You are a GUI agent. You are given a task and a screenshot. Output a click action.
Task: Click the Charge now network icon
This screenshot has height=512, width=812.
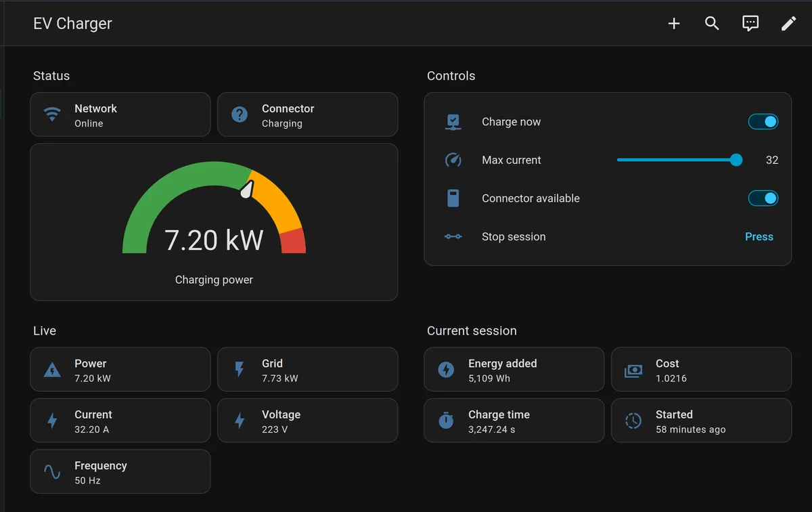tap(453, 122)
